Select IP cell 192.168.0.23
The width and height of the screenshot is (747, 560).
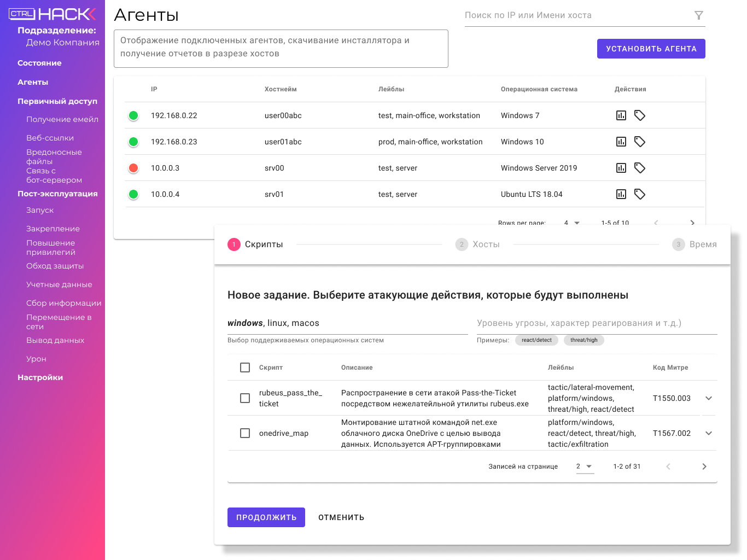tap(174, 142)
